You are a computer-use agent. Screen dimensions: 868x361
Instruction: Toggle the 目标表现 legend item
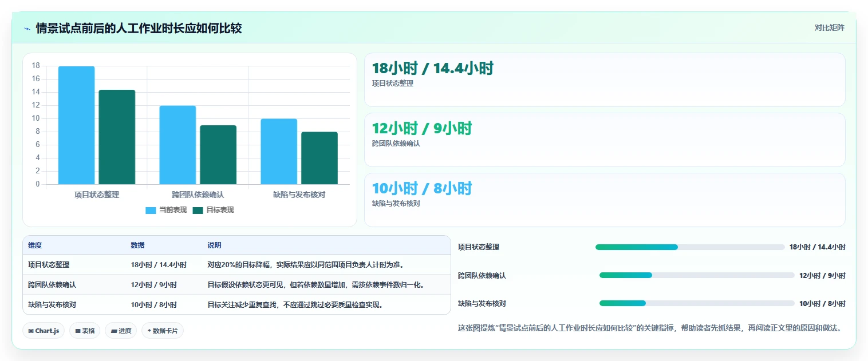[x=213, y=210]
